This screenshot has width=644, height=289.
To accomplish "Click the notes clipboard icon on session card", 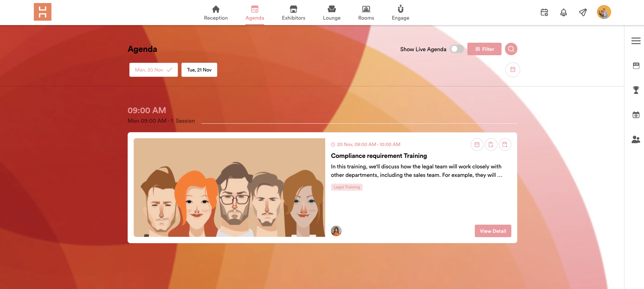I will point(491,145).
